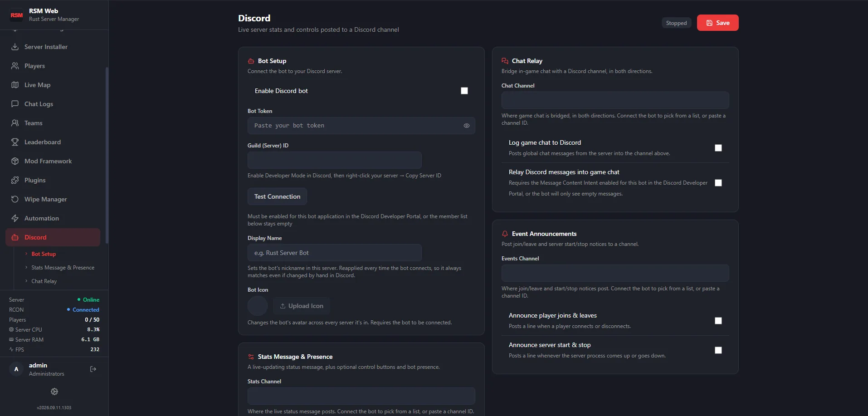Toggle Log game chat to Discord checkbox

coord(718,148)
